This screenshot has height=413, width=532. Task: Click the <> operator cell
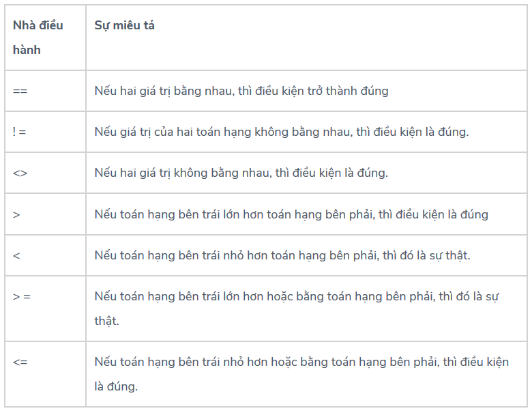tap(20, 173)
